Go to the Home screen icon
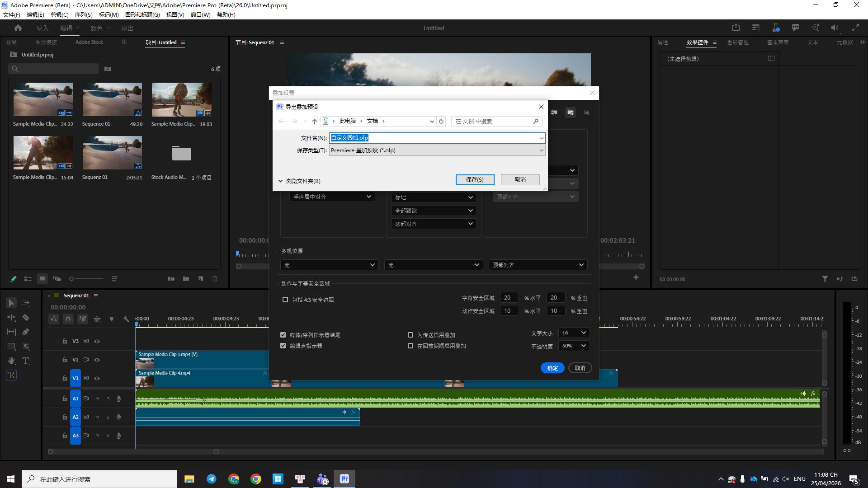This screenshot has height=488, width=868. (x=18, y=28)
